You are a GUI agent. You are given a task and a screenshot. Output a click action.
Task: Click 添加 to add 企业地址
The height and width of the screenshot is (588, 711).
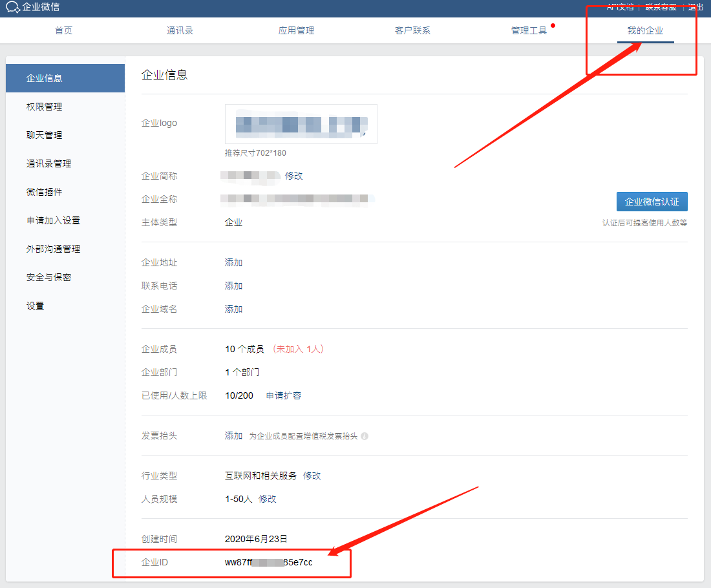coord(233,262)
